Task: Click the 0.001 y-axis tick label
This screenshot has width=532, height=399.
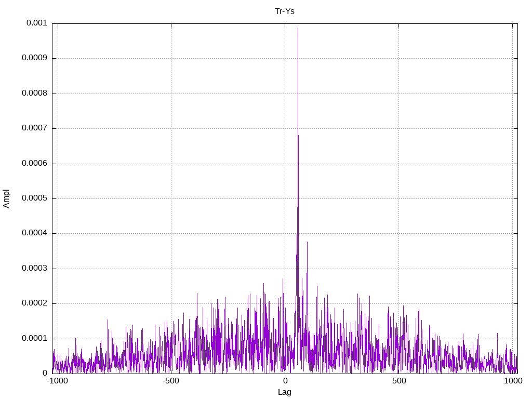Action: click(37, 23)
